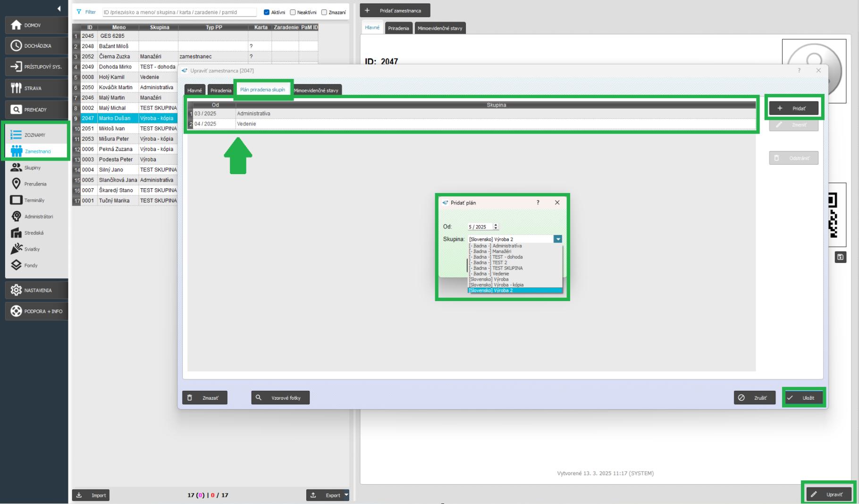Click the employee filter input field
This screenshot has height=504, width=859.
(179, 12)
